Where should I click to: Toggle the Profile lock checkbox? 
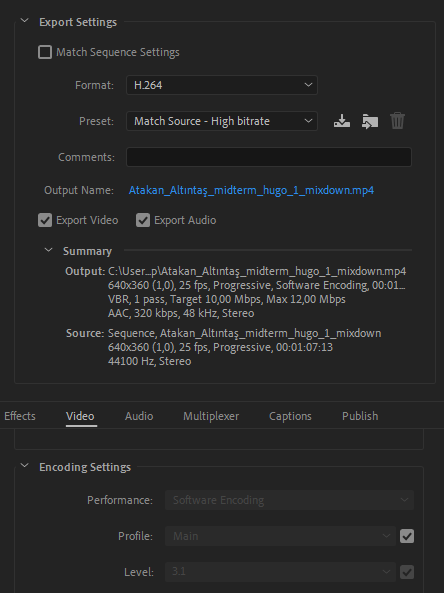[x=407, y=536]
